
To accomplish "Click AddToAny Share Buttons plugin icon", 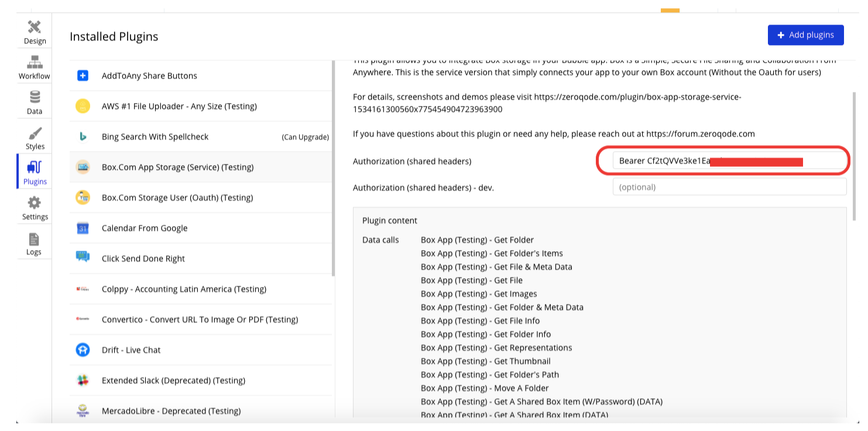I will point(83,76).
